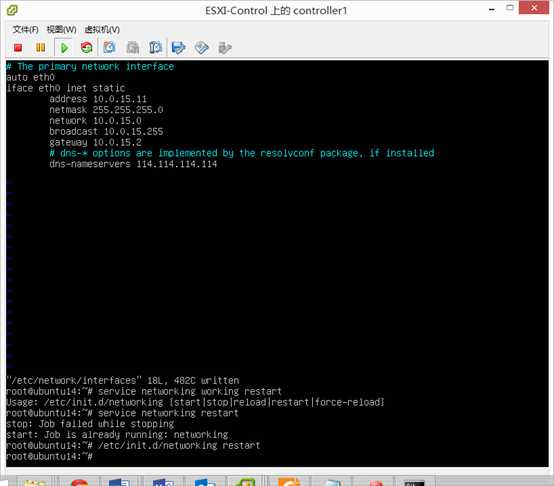The height and width of the screenshot is (486, 554).
Task: Click the 'gateway 10.0.15.2' line
Action: [95, 142]
